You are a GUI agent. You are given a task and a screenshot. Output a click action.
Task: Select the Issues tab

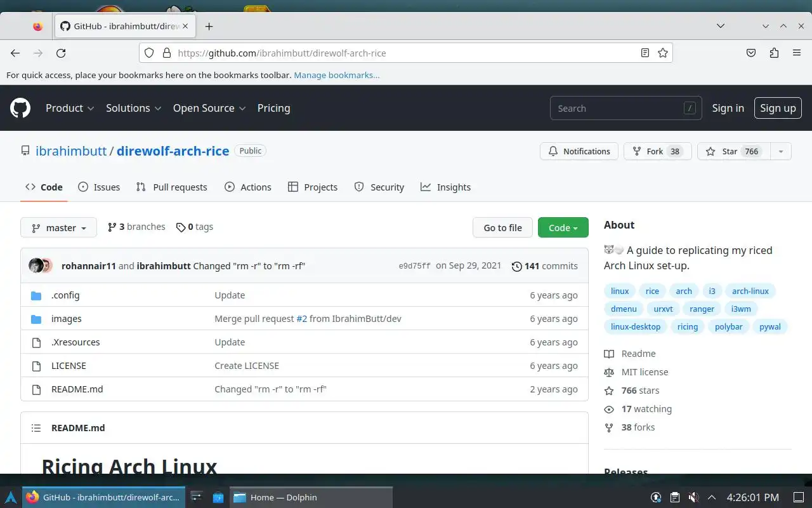click(x=99, y=187)
